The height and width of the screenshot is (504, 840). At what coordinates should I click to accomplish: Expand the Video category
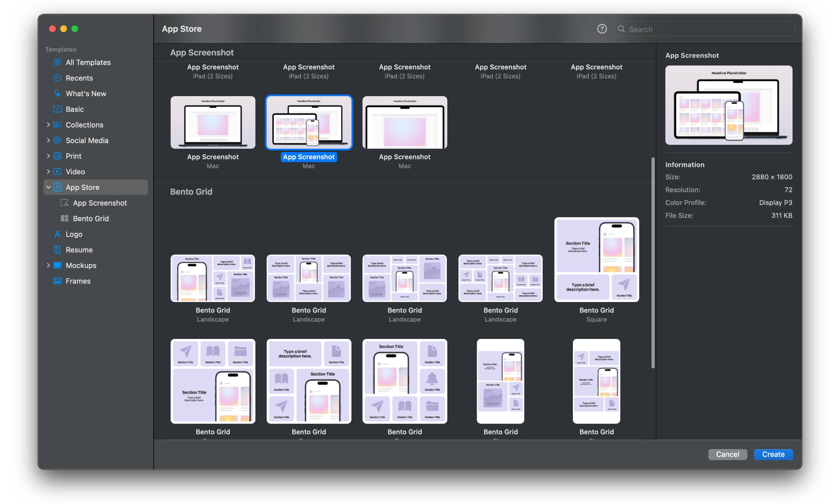(48, 171)
